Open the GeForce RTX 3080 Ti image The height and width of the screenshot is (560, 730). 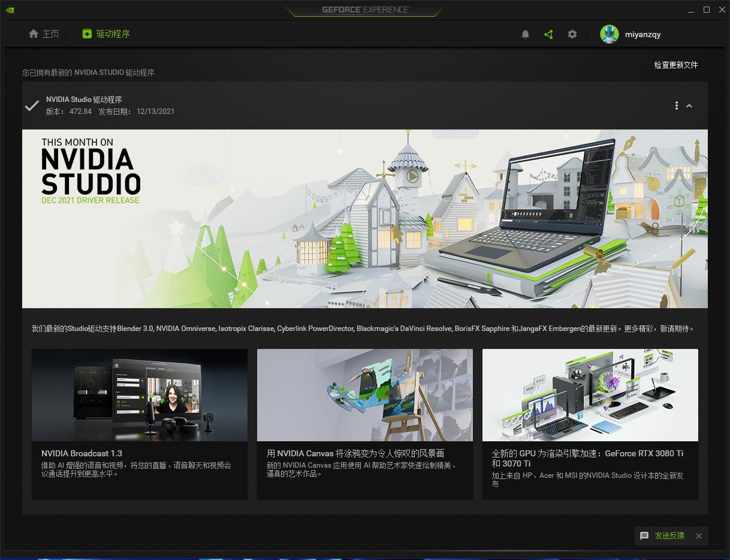coord(590,395)
